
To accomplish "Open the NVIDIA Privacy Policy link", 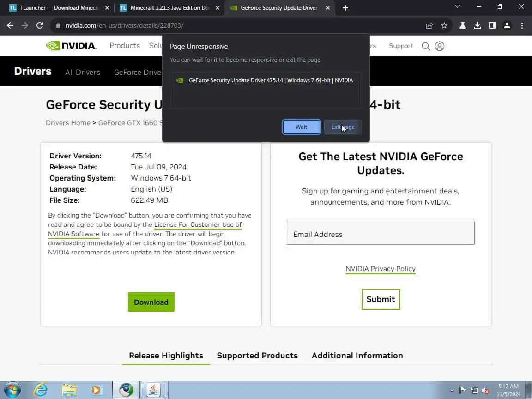I will pos(381,269).
